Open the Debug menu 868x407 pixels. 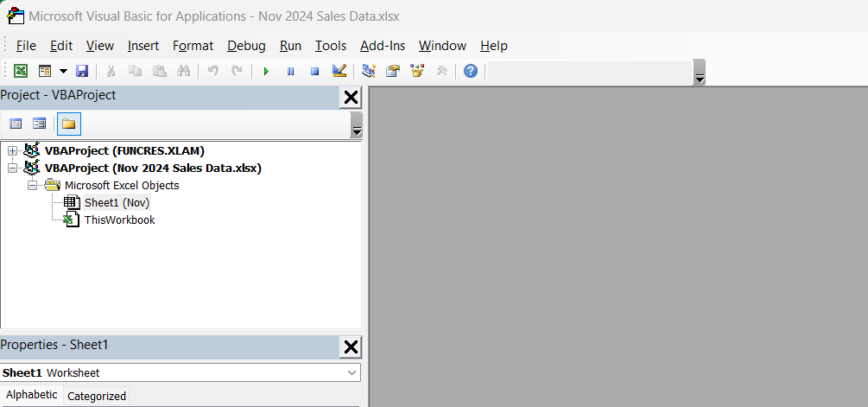[246, 46]
